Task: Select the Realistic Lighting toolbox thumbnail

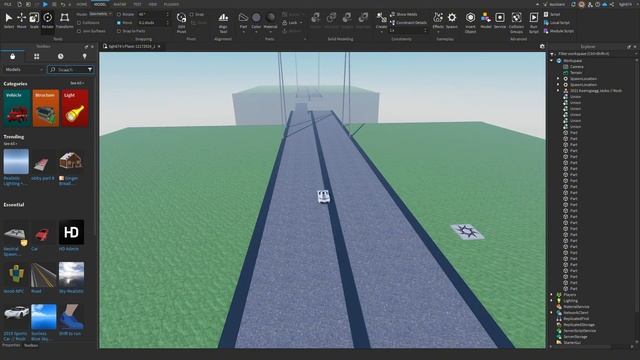Action: click(x=16, y=162)
